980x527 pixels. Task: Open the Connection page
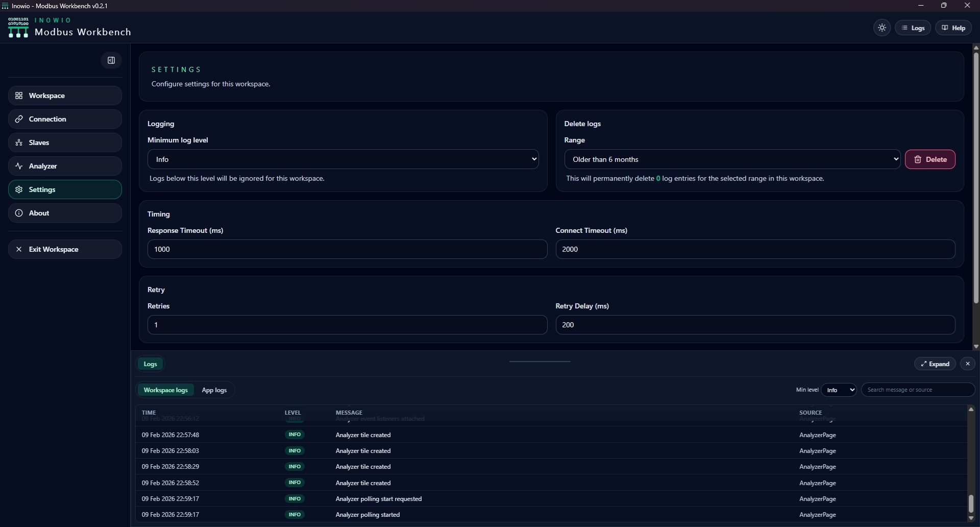[65, 119]
